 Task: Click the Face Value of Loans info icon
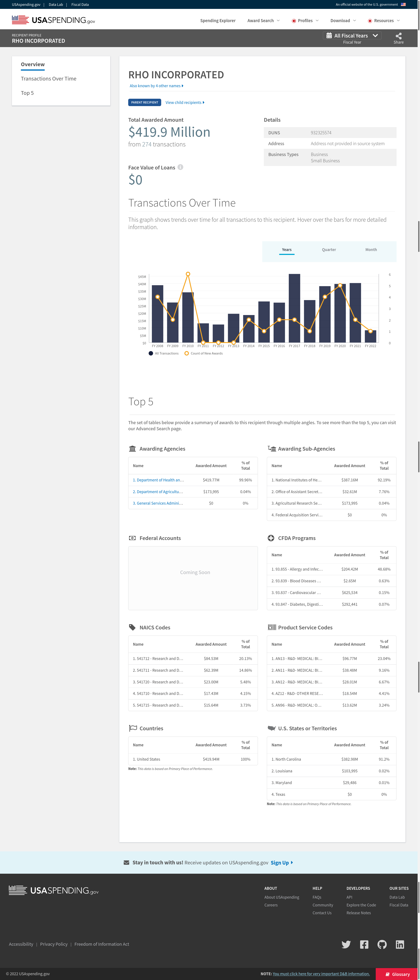click(x=180, y=167)
